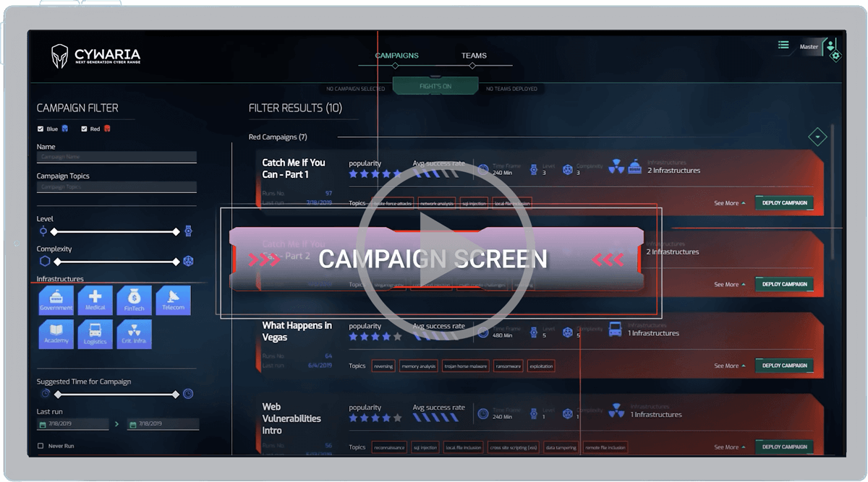Click the data tampering topic tag
The image size is (868, 482).
561,447
